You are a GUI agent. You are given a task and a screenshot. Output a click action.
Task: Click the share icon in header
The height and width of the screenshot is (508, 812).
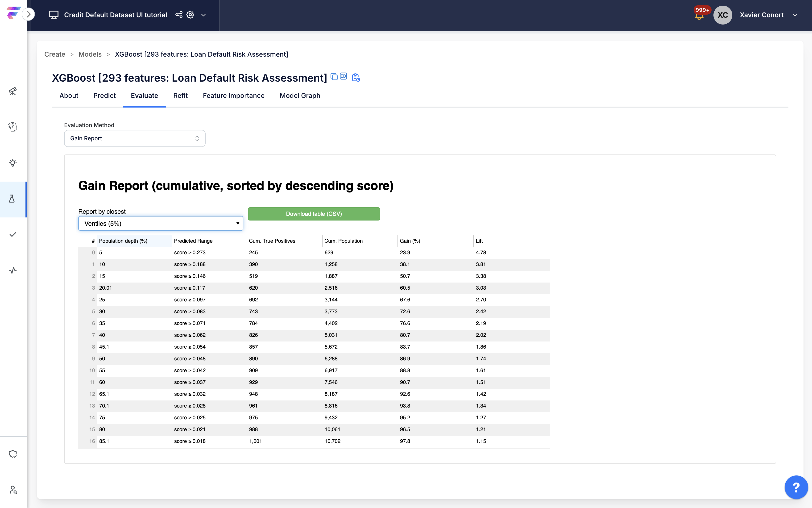coord(179,15)
